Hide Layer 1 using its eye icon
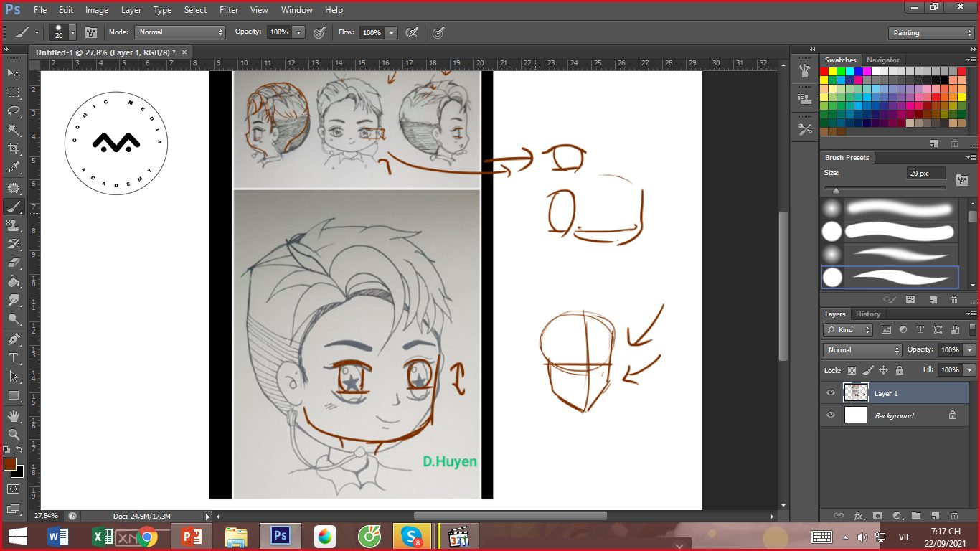 (831, 393)
